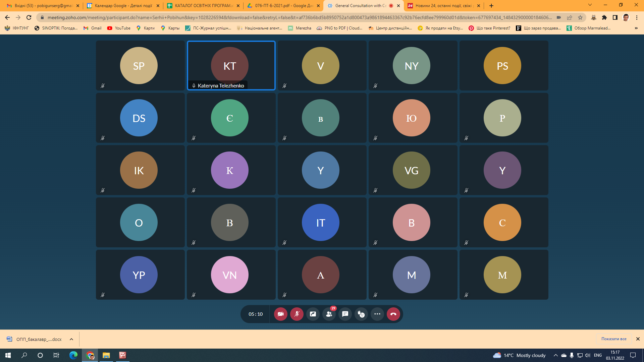Viewport: 644px width, 362px height.
Task: Open Microsoft Edge from taskbar
Action: (73, 355)
